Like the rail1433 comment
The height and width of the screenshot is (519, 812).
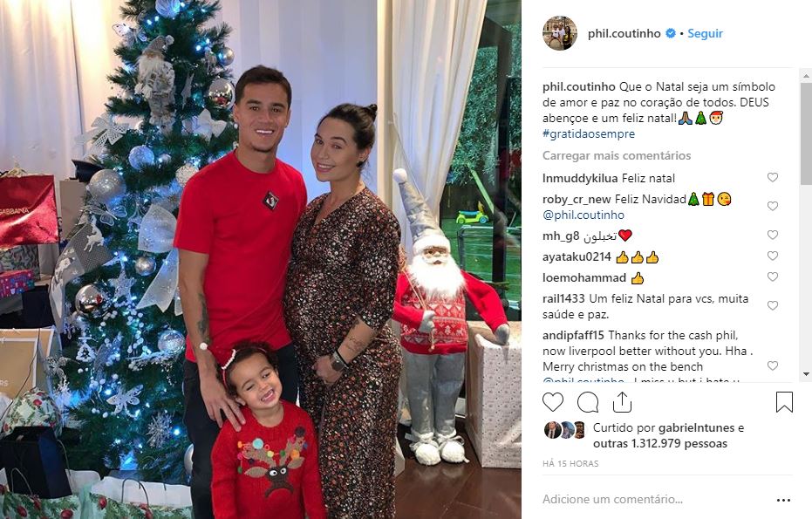(x=773, y=305)
